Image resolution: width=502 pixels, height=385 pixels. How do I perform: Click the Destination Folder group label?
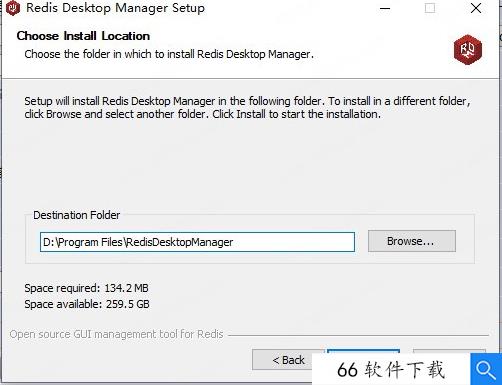77,215
